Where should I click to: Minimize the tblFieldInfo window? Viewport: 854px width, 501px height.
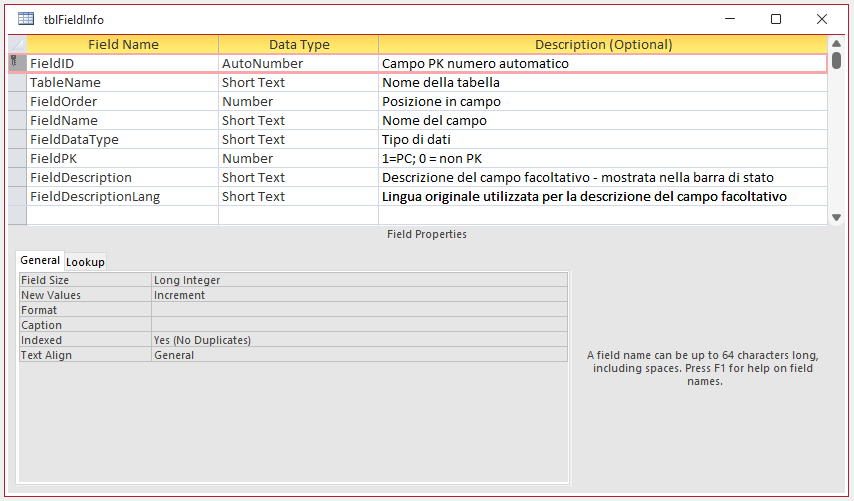[x=730, y=19]
